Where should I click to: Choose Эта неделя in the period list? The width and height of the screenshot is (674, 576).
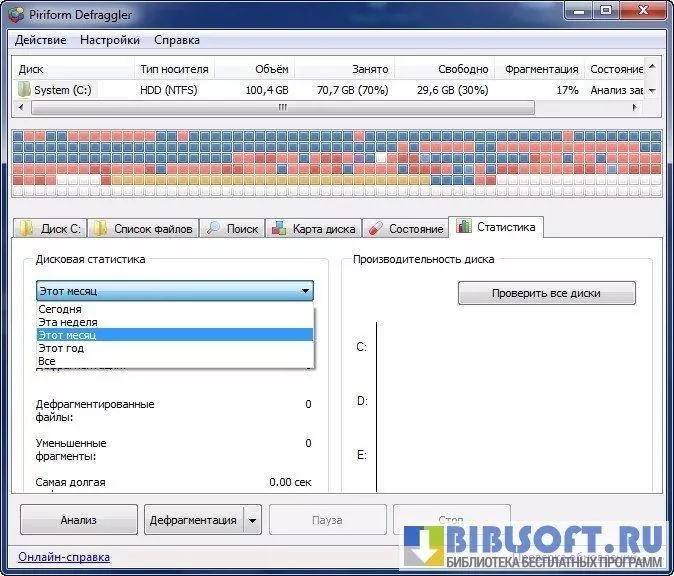pyautogui.click(x=68, y=322)
